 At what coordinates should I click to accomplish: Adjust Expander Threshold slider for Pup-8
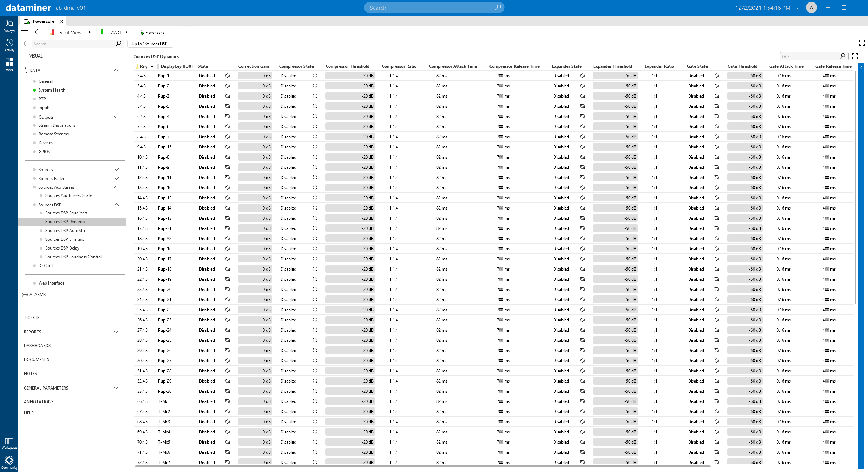point(615,157)
